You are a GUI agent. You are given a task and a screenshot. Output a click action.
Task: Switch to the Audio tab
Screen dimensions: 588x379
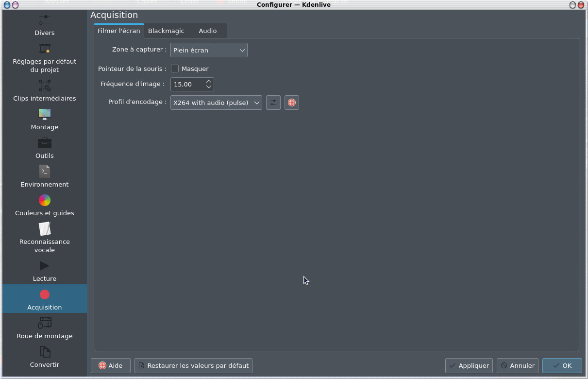point(208,31)
